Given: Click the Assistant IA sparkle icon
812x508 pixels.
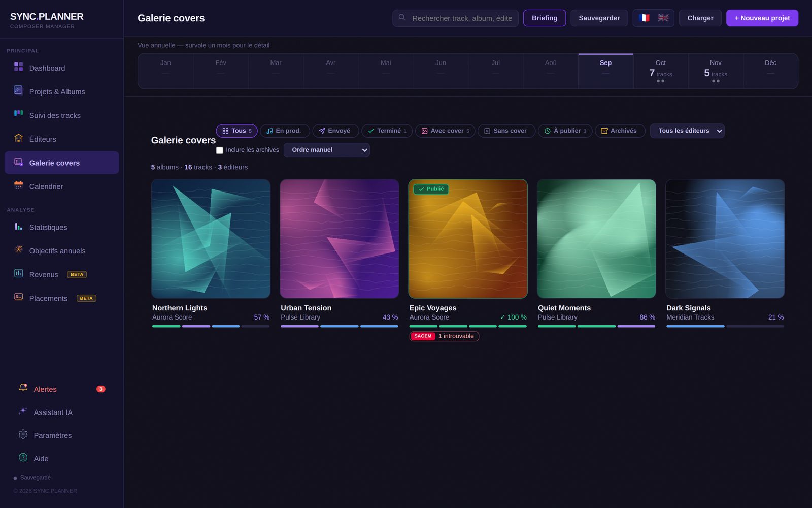Looking at the screenshot, I should [x=23, y=411].
